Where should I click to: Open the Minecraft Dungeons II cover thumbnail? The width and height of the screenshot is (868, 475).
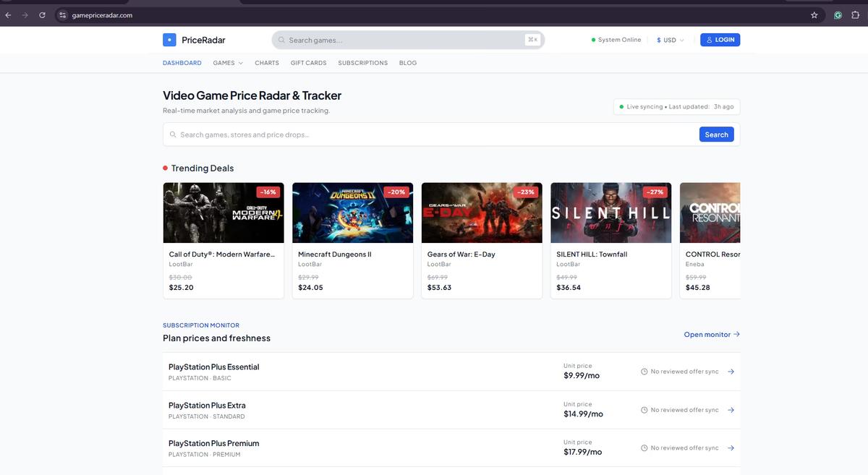(353, 213)
